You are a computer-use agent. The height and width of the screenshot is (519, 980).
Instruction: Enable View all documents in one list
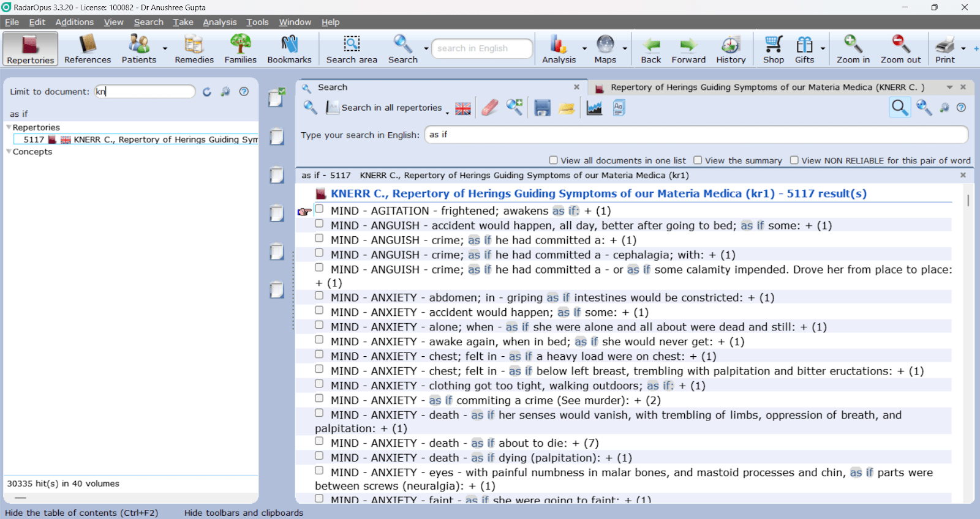point(554,160)
